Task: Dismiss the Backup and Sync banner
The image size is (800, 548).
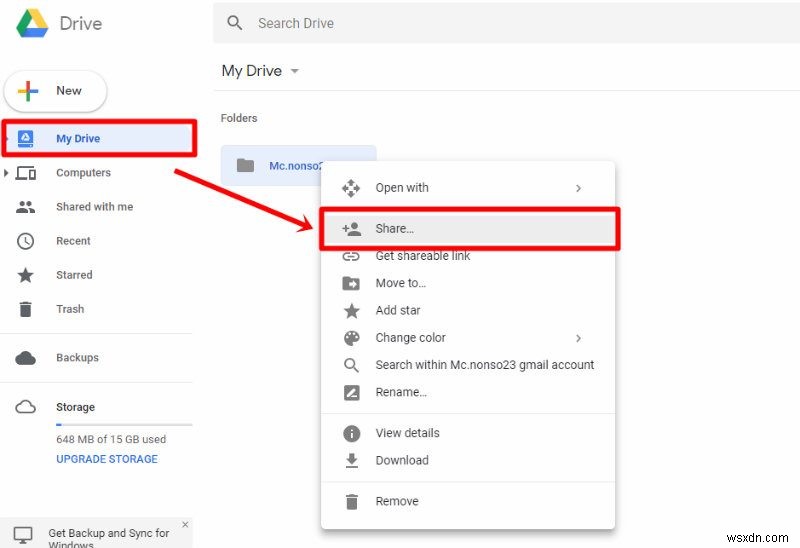Action: point(185,525)
